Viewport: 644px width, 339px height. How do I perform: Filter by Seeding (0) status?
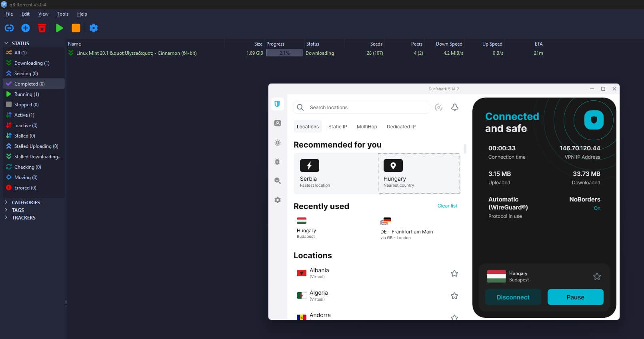[x=34, y=74]
